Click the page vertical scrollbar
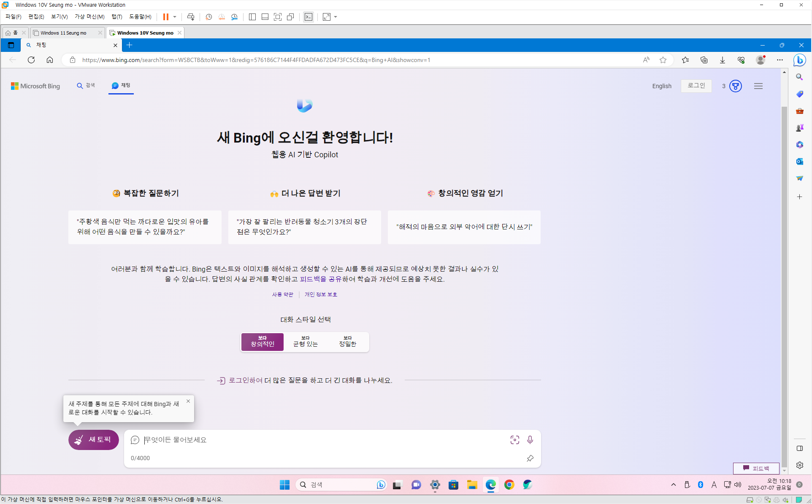 click(x=784, y=287)
